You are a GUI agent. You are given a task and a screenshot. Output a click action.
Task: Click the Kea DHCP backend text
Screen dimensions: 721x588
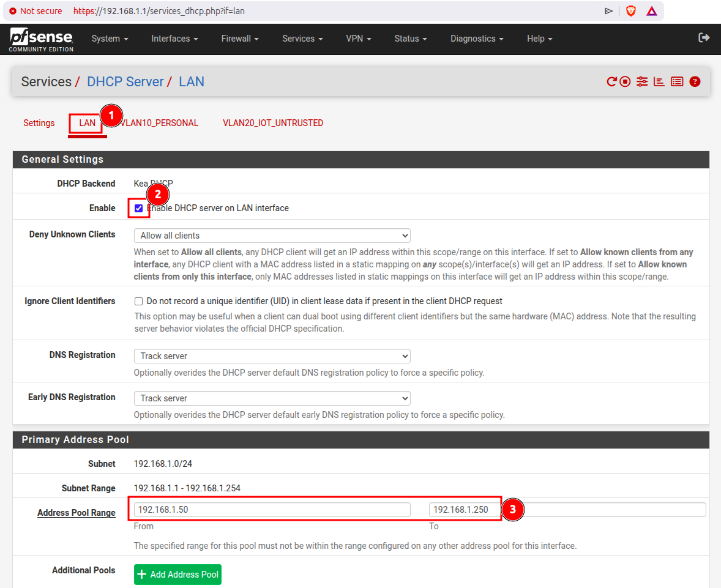153,184
